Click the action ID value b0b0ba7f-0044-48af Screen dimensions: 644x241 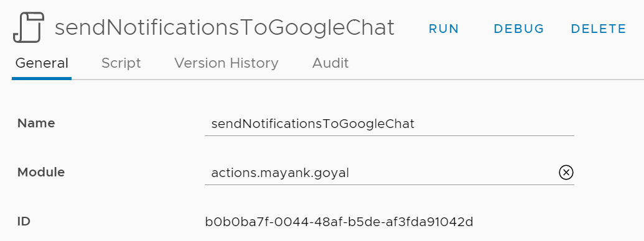(339, 222)
